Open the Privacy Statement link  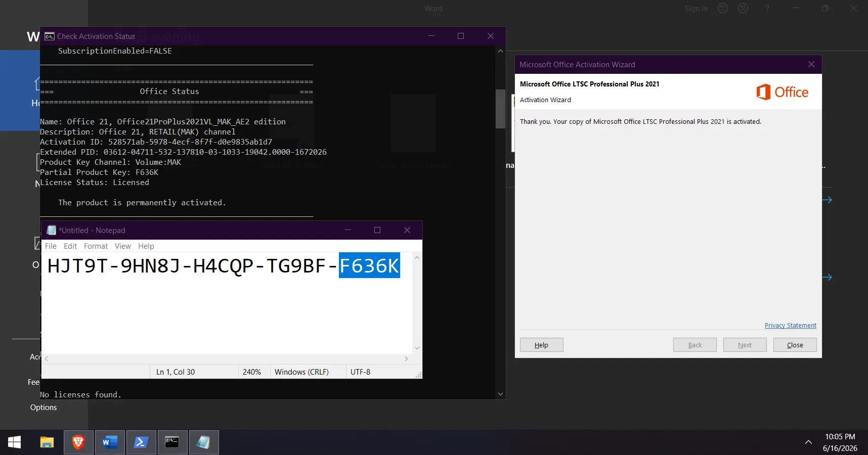[x=790, y=326]
